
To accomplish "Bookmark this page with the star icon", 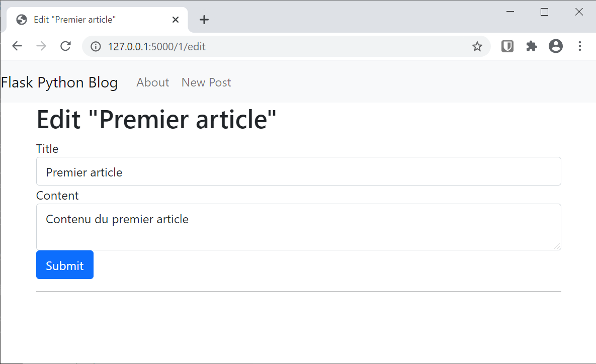I will (477, 47).
